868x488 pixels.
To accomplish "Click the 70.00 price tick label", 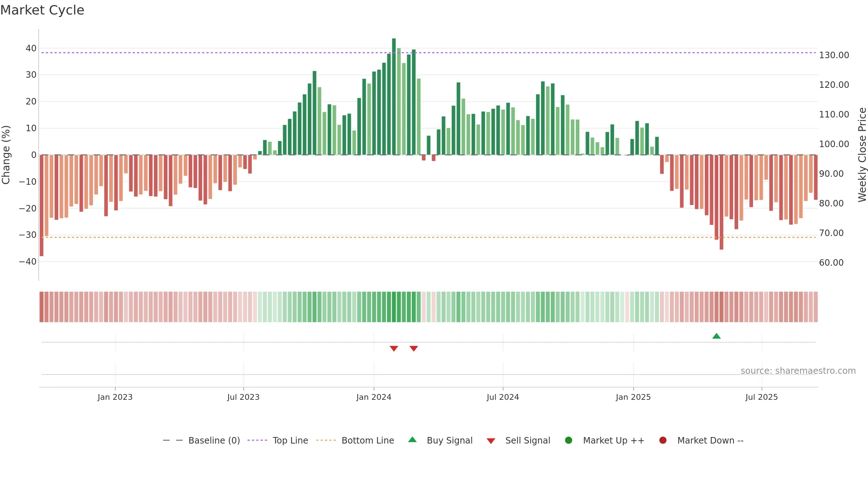I will pos(831,233).
